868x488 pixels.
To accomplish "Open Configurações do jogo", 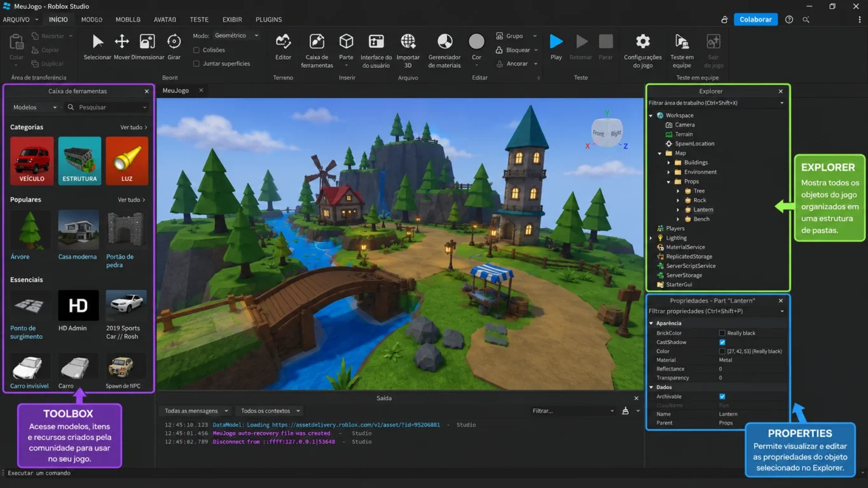I will (643, 51).
